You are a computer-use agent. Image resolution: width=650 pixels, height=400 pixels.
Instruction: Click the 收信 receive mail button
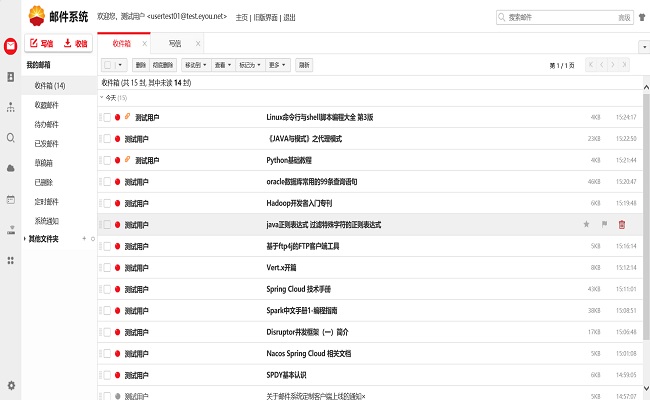75,44
